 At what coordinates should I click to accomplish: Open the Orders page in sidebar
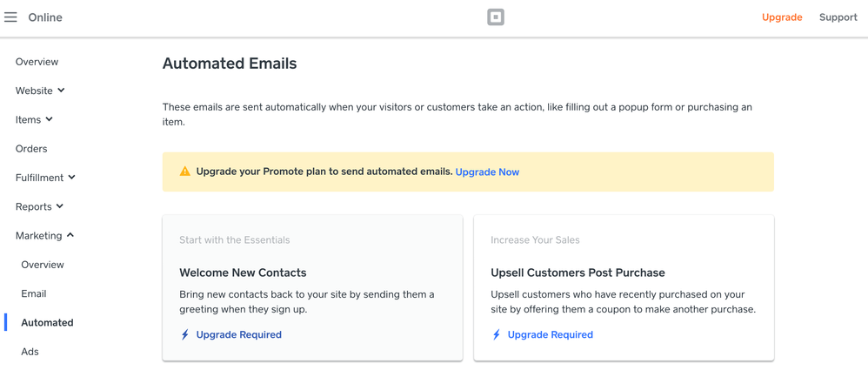click(31, 149)
